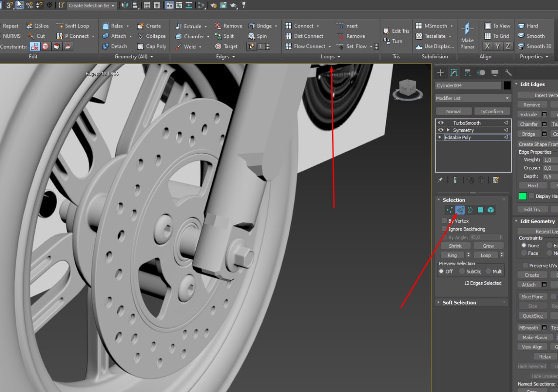Open the Modifier List dropdown
558x392 pixels.
click(473, 98)
